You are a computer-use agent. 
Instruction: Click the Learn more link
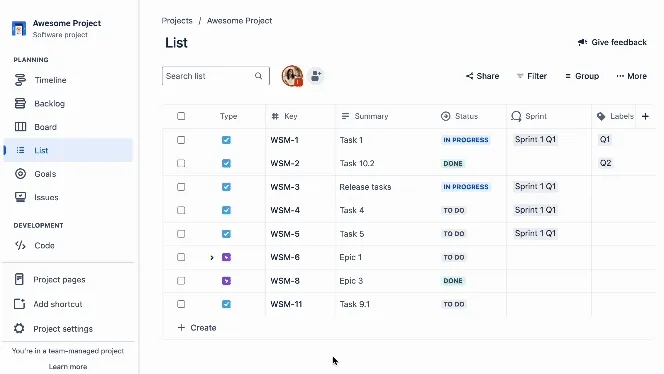(x=68, y=366)
